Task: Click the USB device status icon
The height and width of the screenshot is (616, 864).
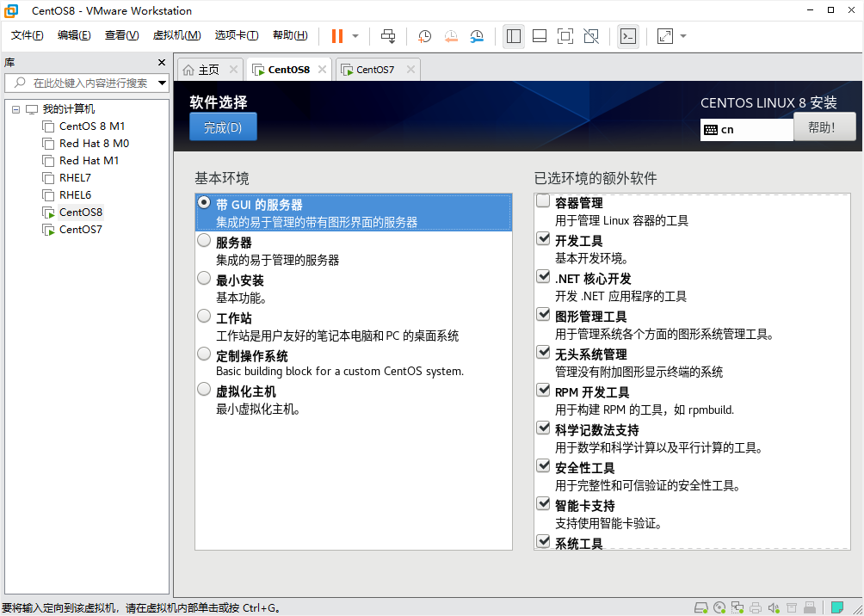Action: tap(810, 608)
